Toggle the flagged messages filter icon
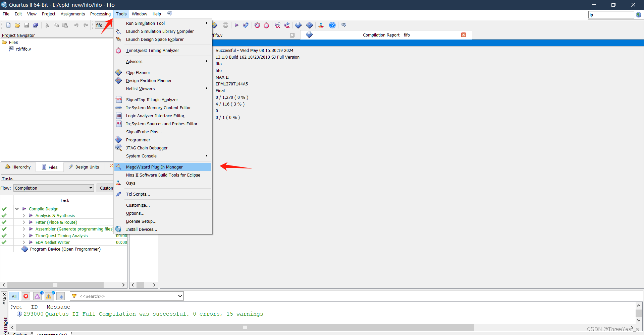This screenshot has height=335, width=644. [x=61, y=296]
